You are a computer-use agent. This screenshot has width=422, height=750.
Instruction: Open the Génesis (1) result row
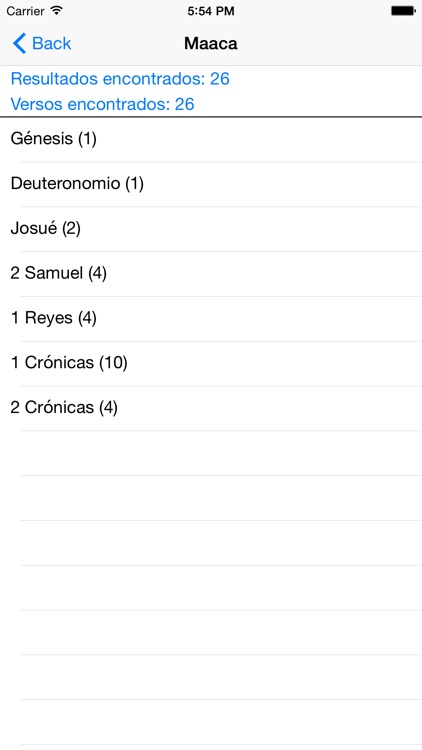(211, 140)
